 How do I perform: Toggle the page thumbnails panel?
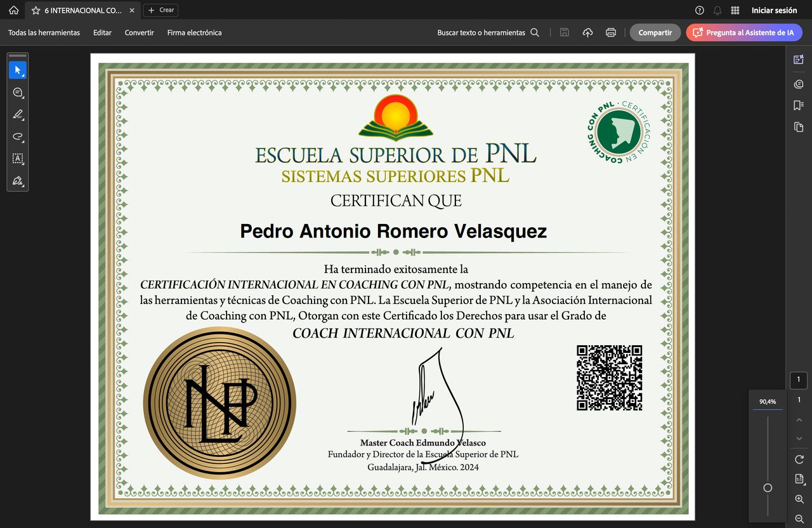coord(799,127)
